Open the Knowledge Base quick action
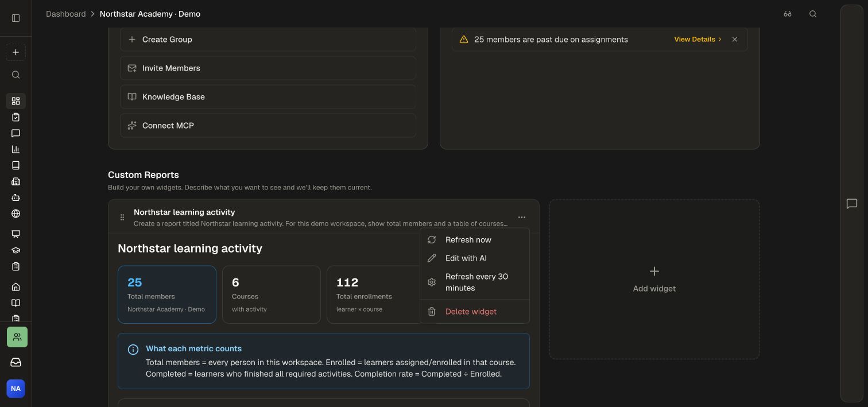868x407 pixels. (268, 97)
